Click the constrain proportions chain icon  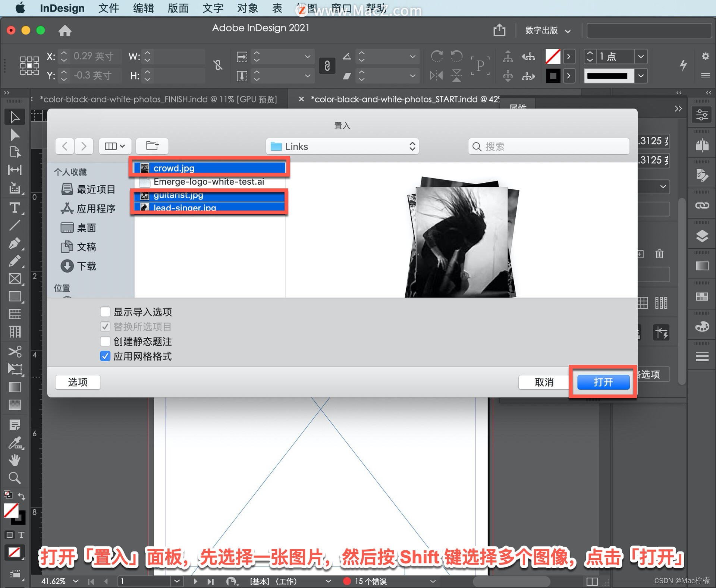(x=327, y=66)
